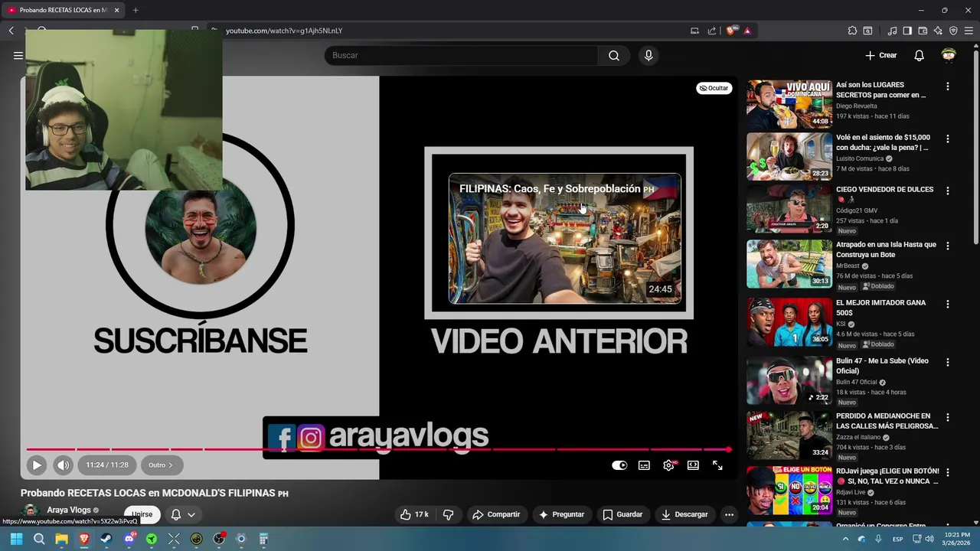The height and width of the screenshot is (551, 980).
Task: Open options for KSI EL MEJOR IMITADOR video
Action: (x=948, y=305)
